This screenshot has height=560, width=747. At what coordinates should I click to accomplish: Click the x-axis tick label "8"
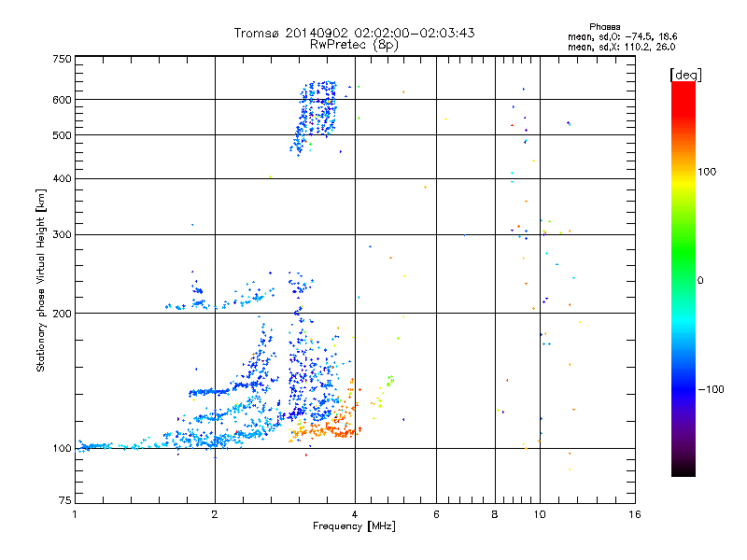coord(495,514)
